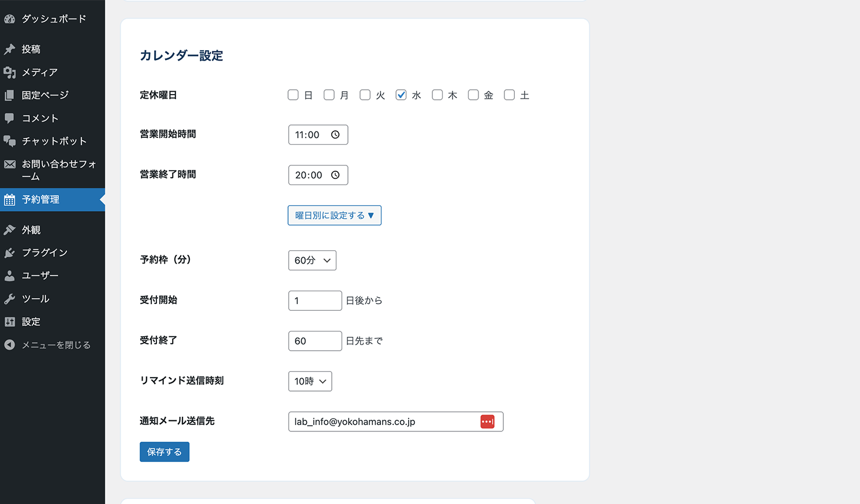Check the 日 (Sunday) holiday checkbox
The width and height of the screenshot is (860, 504).
pyautogui.click(x=293, y=95)
